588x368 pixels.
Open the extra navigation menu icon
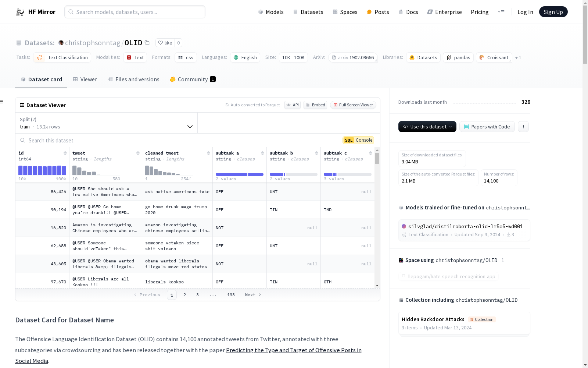(501, 12)
